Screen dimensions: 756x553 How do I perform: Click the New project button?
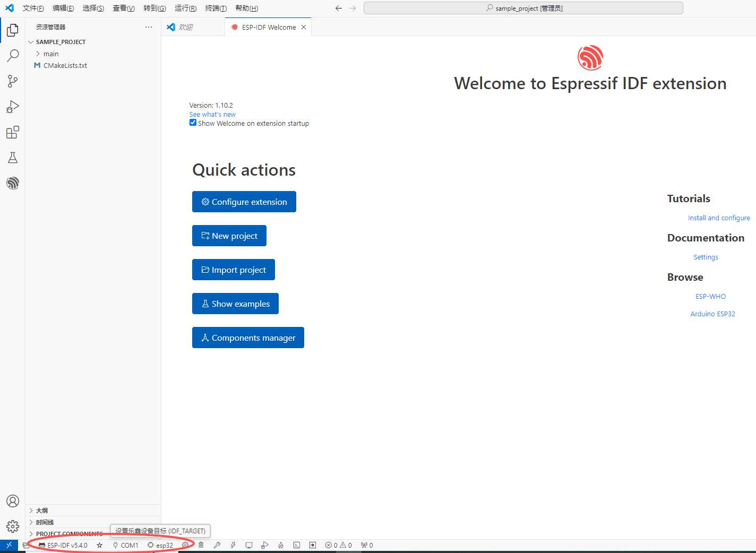pos(229,236)
